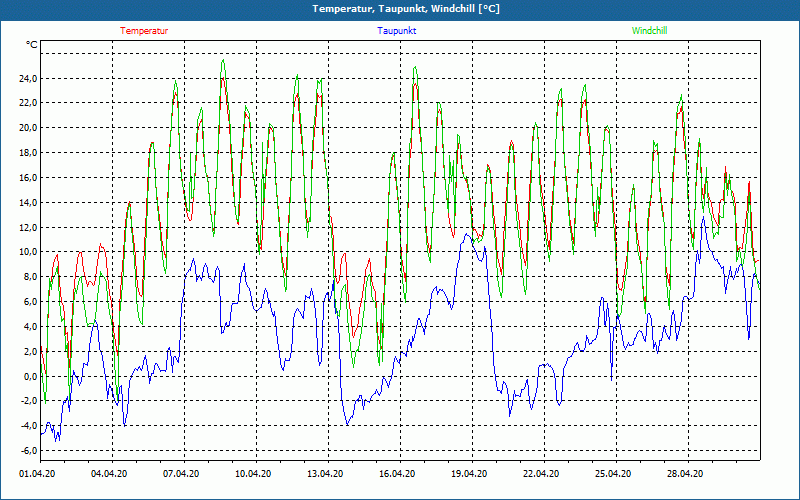Click the 13.04.20 date label

325,474
